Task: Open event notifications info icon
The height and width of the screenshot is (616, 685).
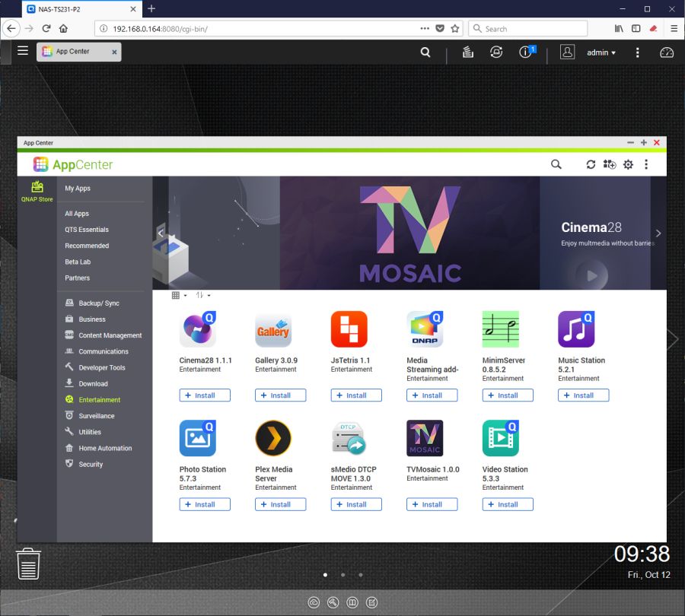Action: 527,52
